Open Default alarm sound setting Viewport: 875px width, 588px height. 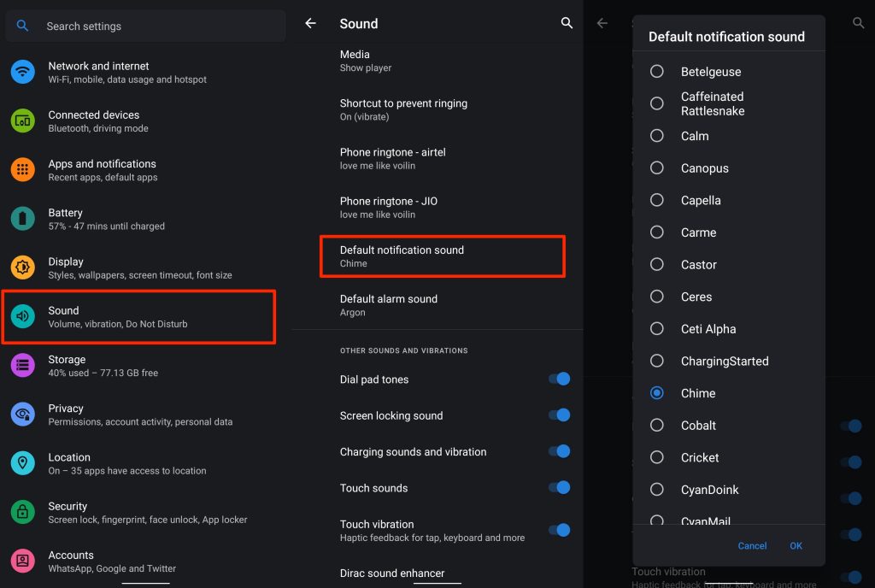(x=389, y=305)
